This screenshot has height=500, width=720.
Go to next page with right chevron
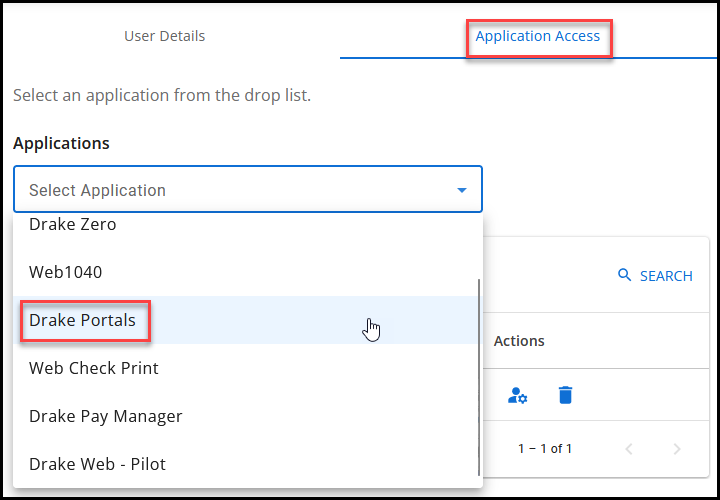(x=677, y=449)
